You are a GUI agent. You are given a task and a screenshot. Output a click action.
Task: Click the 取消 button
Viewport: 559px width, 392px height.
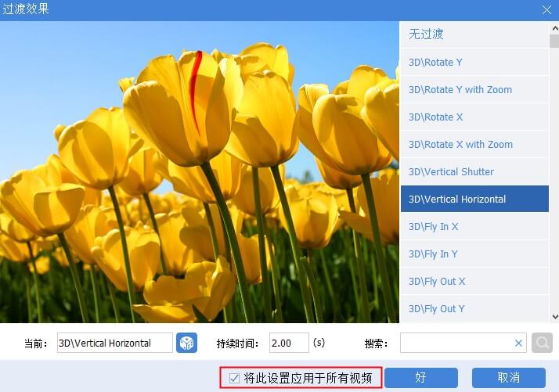[509, 378]
